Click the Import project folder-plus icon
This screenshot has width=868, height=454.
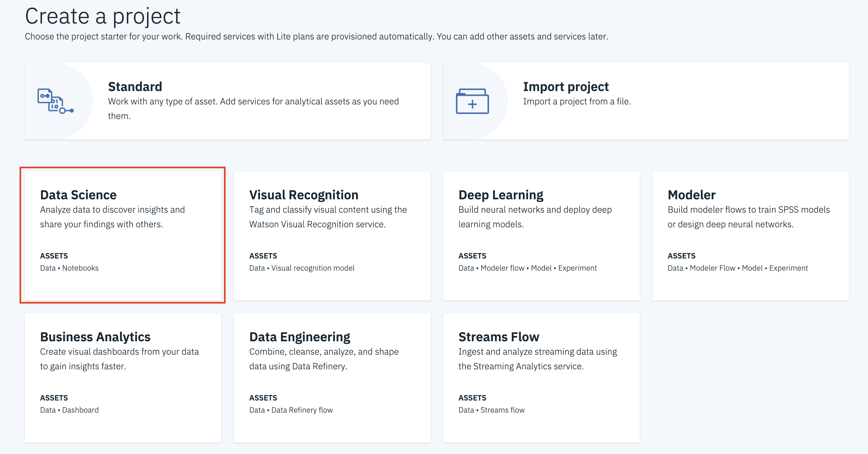coord(472,101)
